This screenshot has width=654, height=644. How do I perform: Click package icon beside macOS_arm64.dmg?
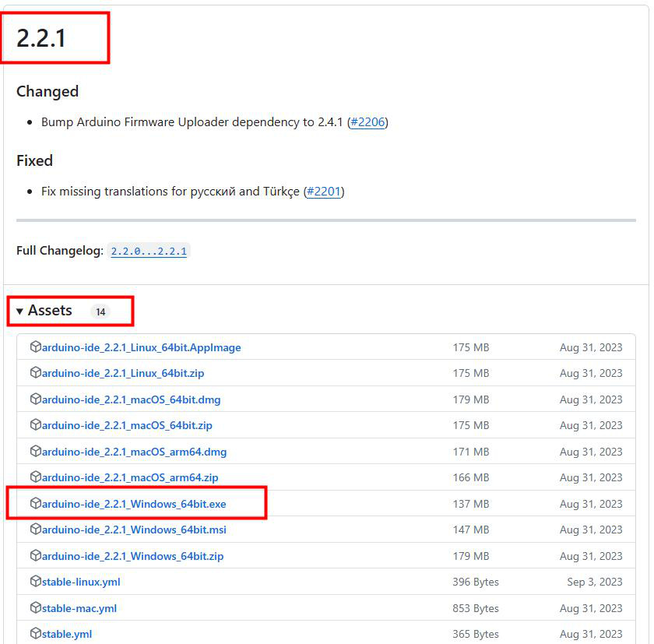(36, 451)
